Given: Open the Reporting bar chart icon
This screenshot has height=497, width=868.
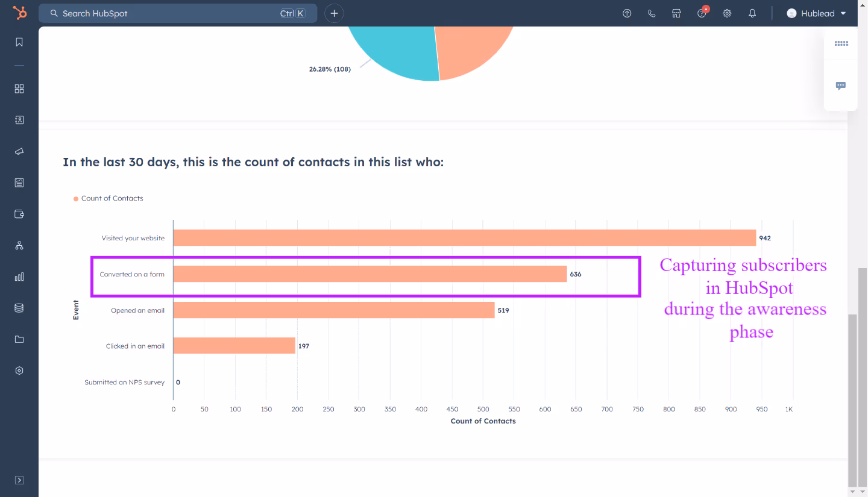Looking at the screenshot, I should (x=19, y=277).
